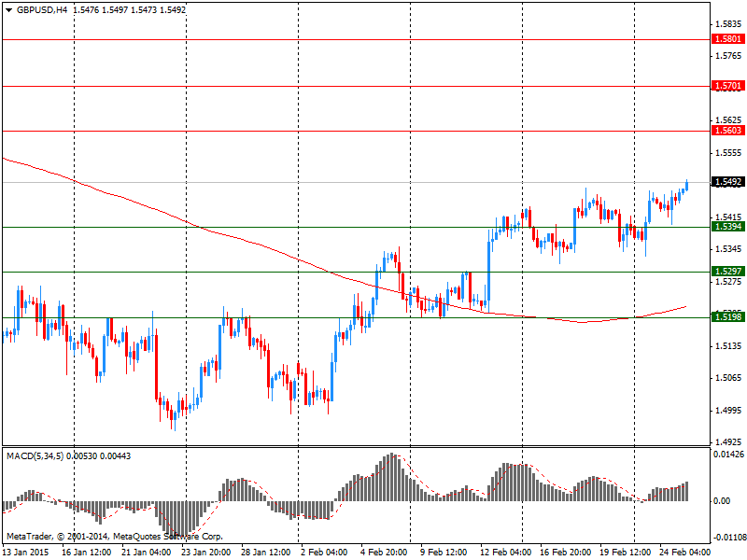Select the green horizontal line at 1.5198
The image size is (747, 560).
356,317
